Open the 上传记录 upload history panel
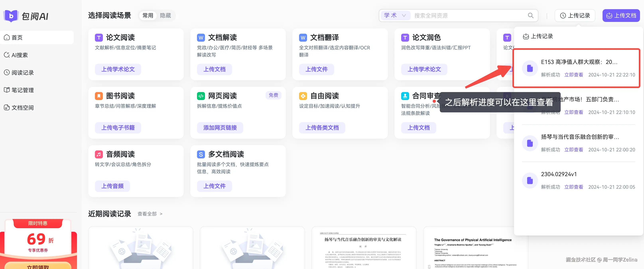 point(575,15)
